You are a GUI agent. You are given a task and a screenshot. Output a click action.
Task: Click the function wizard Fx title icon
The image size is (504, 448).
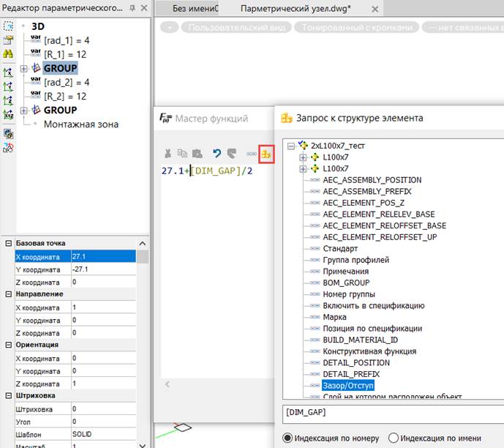coord(166,118)
